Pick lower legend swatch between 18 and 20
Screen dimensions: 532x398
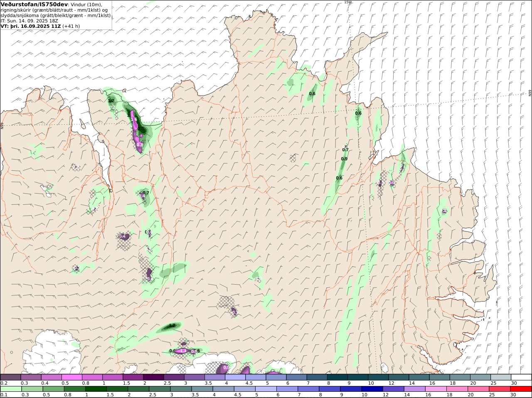pyautogui.click(x=457, y=389)
